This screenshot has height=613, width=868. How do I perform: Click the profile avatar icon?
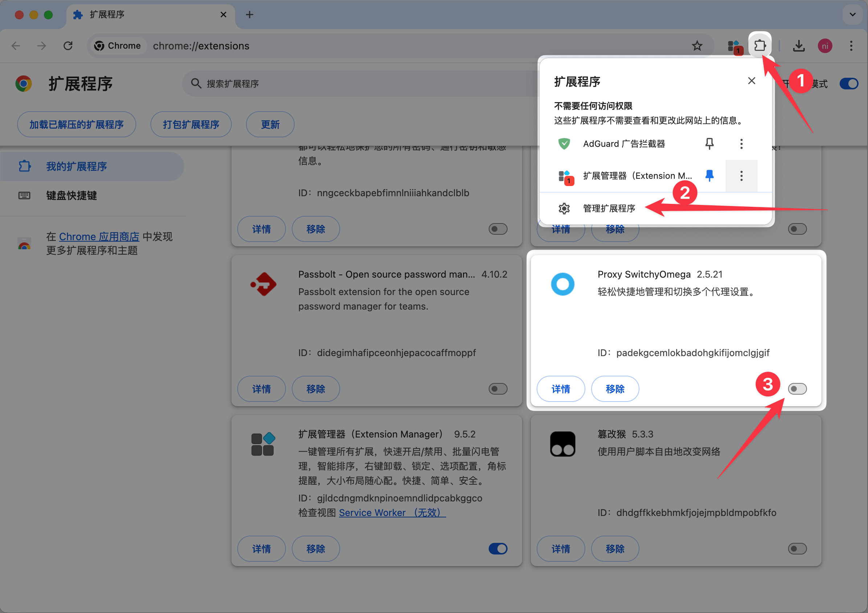click(x=824, y=46)
